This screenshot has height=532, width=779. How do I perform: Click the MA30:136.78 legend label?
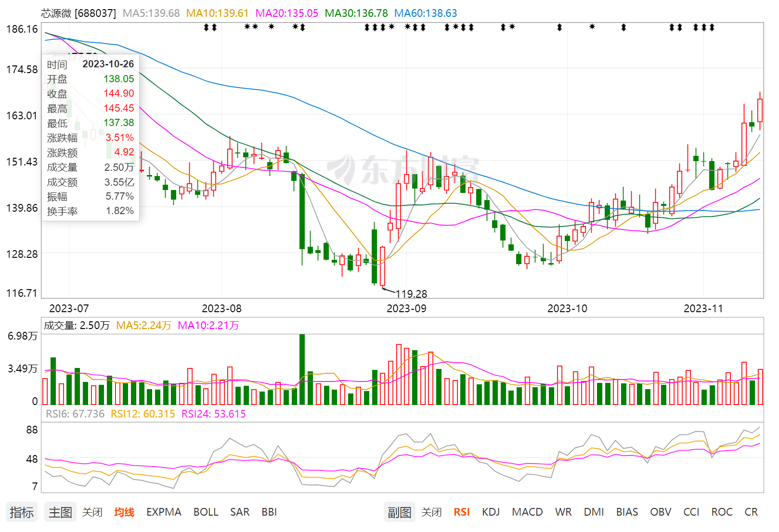click(x=356, y=13)
